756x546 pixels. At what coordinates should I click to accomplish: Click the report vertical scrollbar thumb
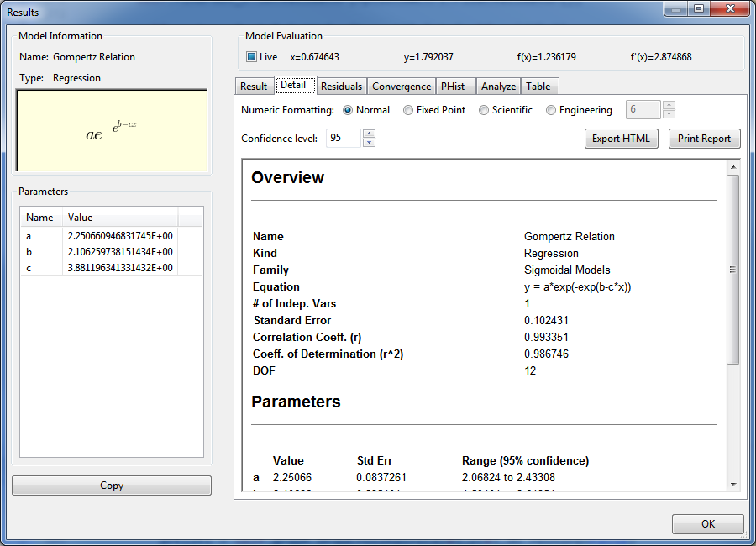click(x=733, y=270)
